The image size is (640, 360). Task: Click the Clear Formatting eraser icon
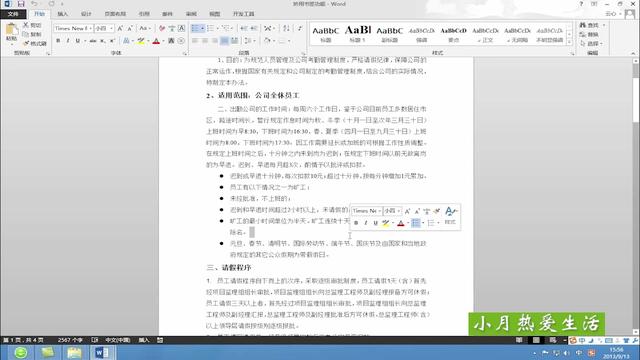tap(162, 29)
